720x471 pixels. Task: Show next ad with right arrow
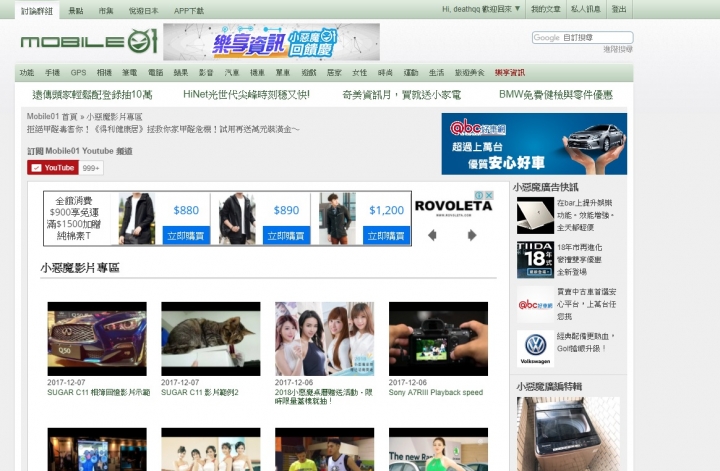(472, 236)
